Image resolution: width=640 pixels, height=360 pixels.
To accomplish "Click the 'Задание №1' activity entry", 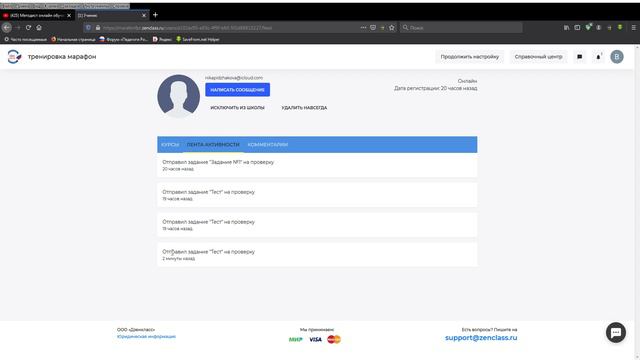I will click(x=317, y=165).
